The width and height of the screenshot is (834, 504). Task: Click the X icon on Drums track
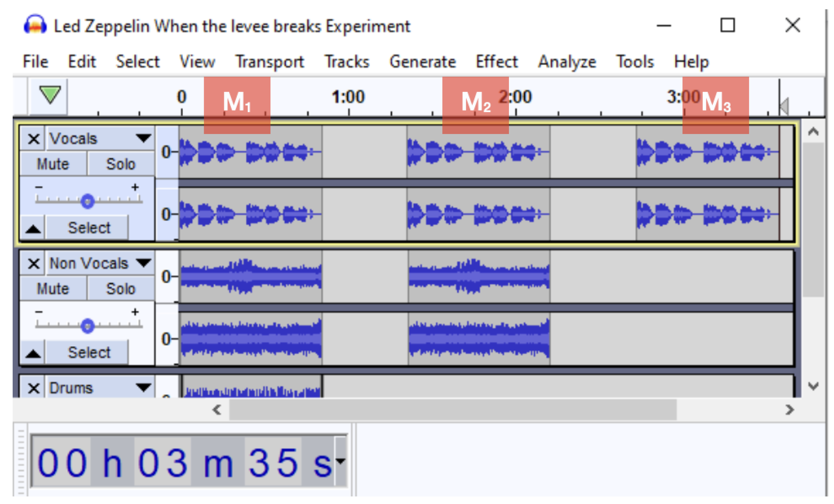[x=33, y=388]
